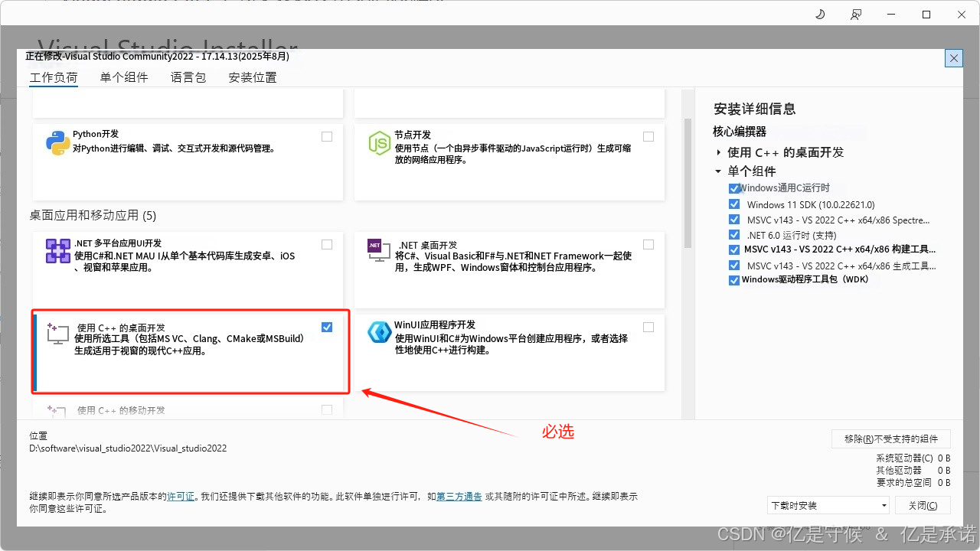Click the install path D:\software\visual_studio2022 text
Viewport: 980px width, 551px height.
point(128,448)
